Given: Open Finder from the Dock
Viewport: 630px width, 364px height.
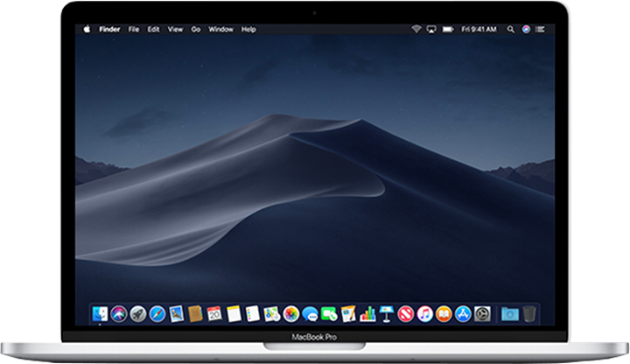Looking at the screenshot, I should 100,313.
